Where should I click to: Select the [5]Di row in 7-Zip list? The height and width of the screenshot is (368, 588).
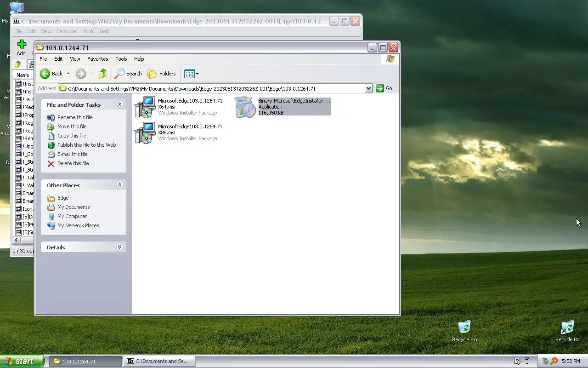(x=24, y=217)
